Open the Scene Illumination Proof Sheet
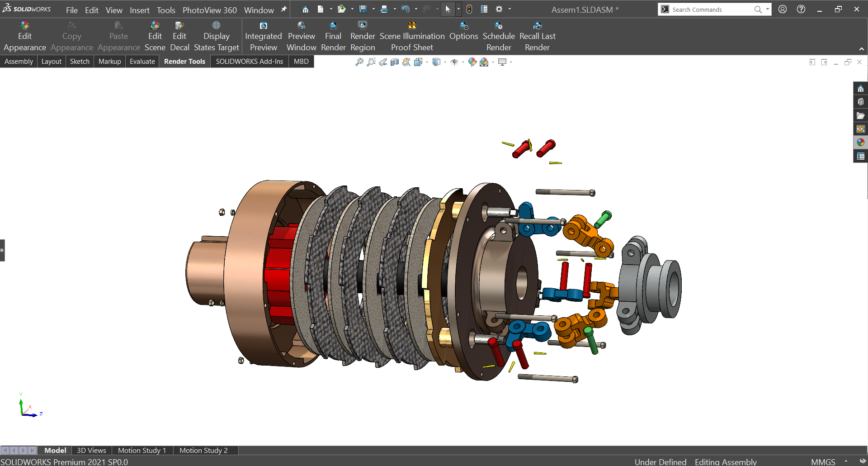 point(411,35)
